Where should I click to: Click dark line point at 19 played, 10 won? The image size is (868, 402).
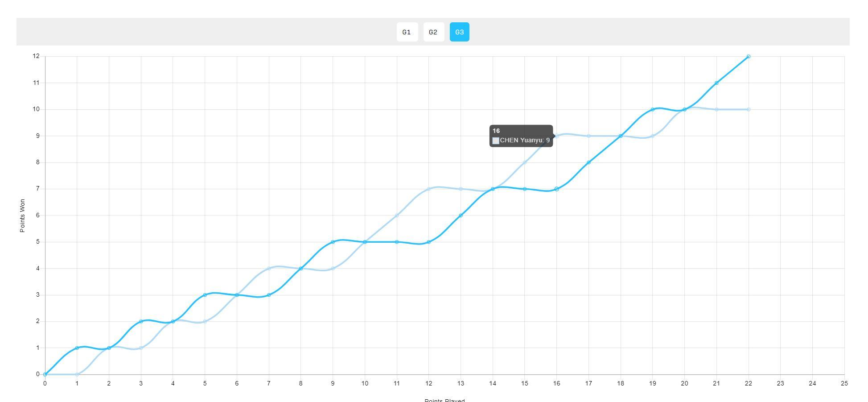pyautogui.click(x=652, y=109)
